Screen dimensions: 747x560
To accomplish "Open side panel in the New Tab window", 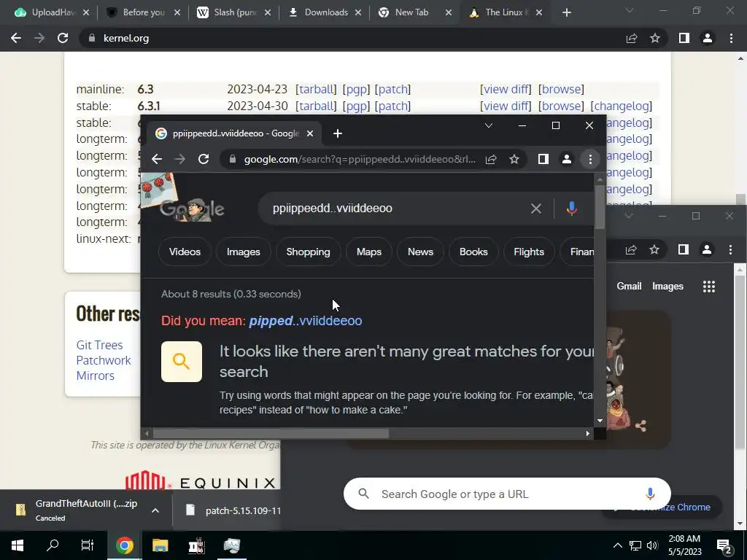I will click(683, 249).
